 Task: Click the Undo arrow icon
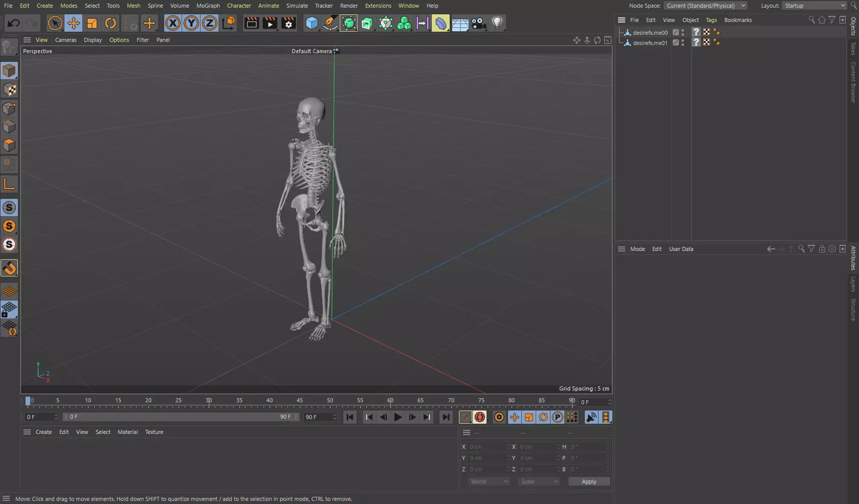pos(14,23)
